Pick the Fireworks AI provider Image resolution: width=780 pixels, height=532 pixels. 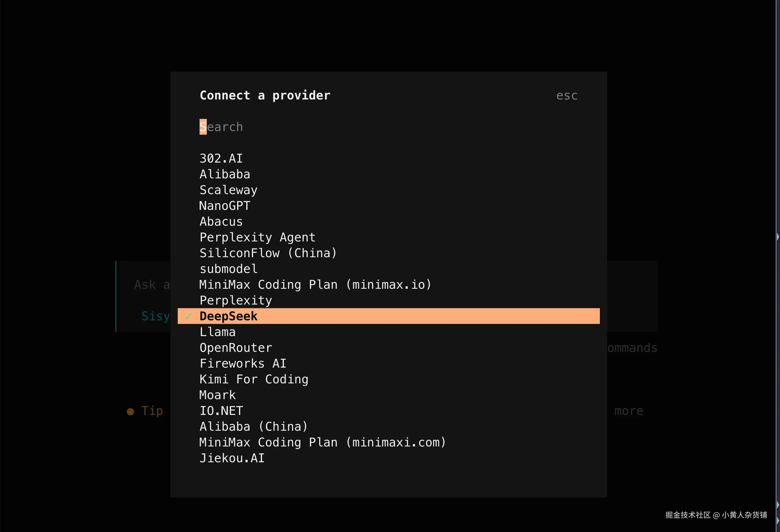(243, 363)
